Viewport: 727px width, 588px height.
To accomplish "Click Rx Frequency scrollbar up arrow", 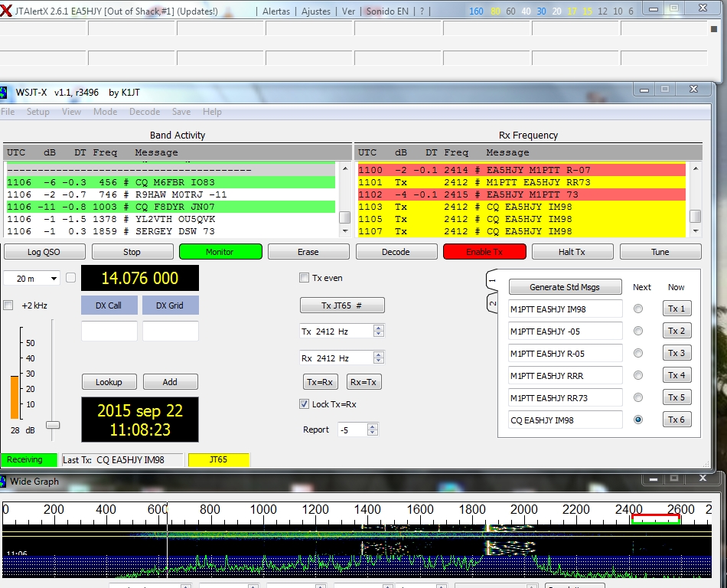I will coord(696,168).
